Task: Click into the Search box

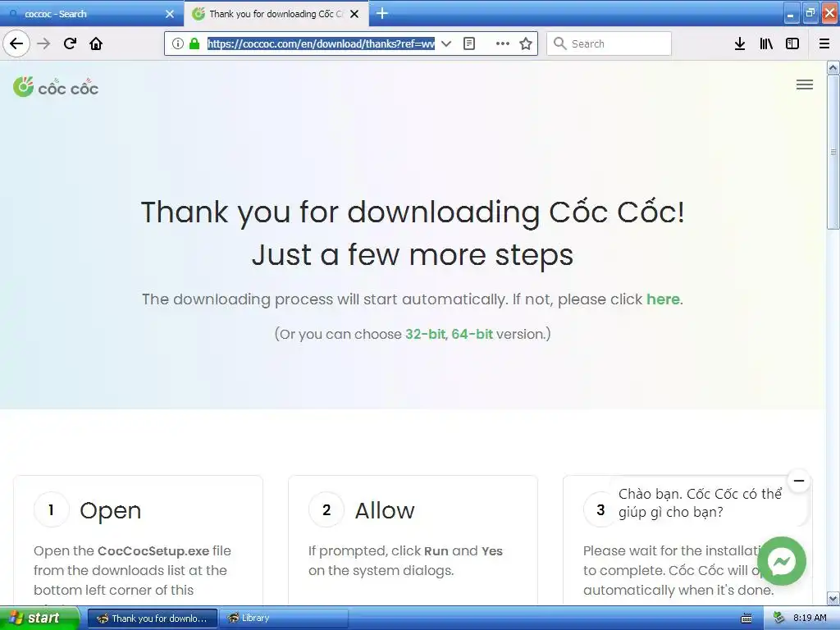Action: pos(609,43)
